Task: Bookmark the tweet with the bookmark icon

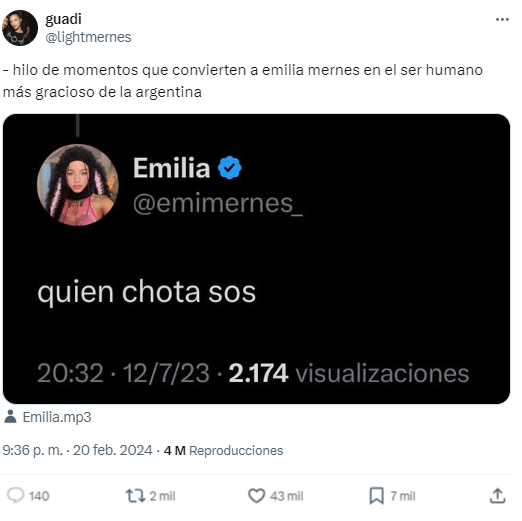Action: click(377, 496)
